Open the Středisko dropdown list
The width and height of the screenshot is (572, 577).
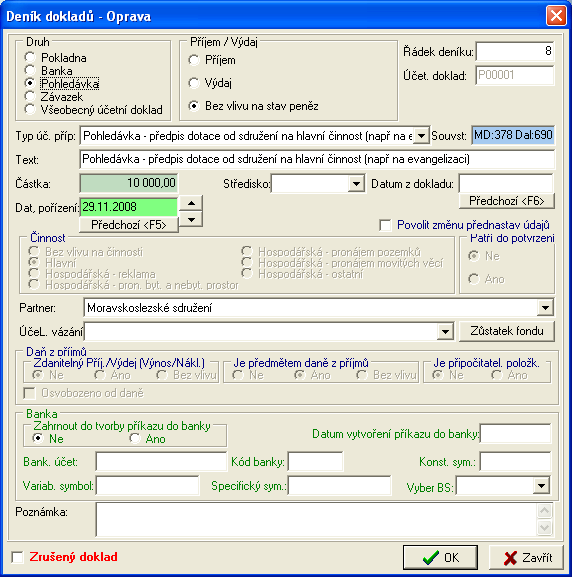point(356,183)
